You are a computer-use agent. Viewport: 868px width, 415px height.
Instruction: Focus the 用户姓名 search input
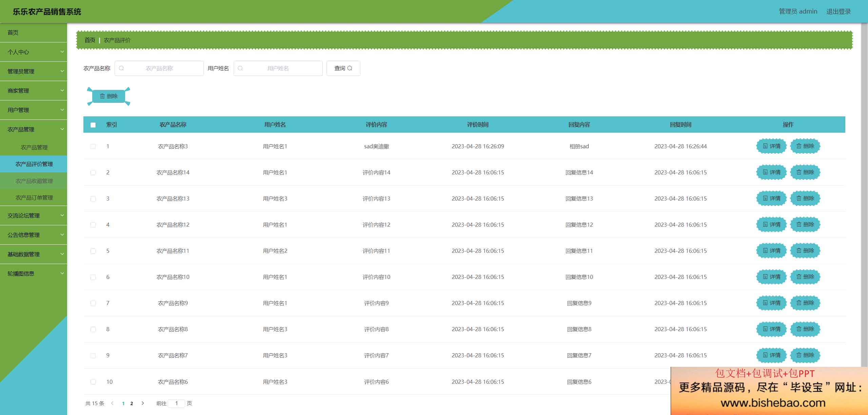[278, 68]
